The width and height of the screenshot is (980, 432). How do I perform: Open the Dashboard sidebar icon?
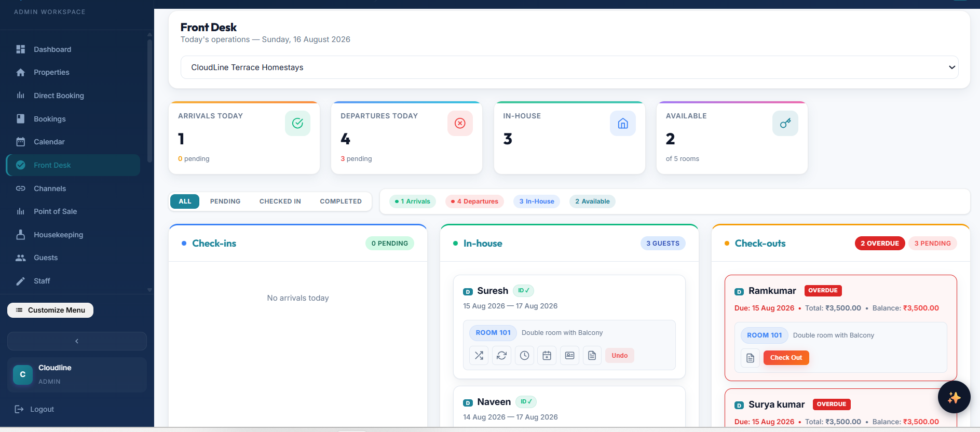[21, 49]
